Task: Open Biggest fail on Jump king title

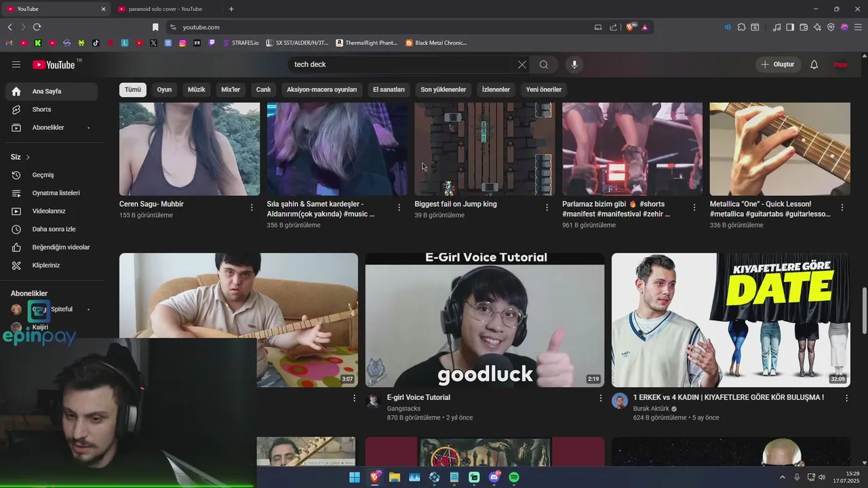Action: point(456,204)
